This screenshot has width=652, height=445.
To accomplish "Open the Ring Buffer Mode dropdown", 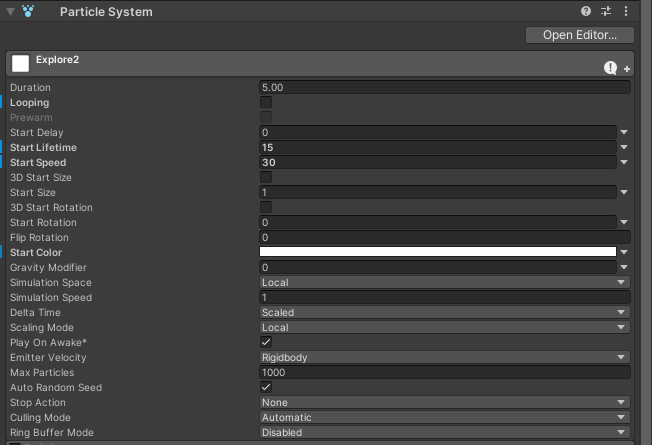I will tap(445, 432).
